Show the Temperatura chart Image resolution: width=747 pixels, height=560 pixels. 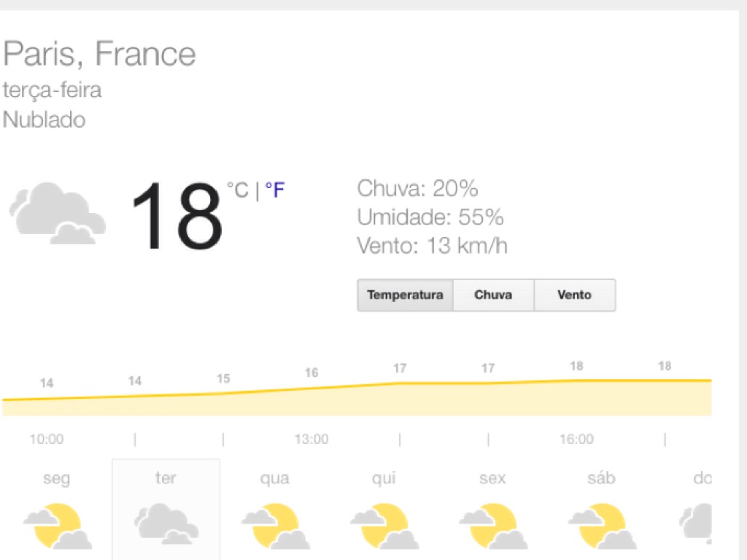[x=405, y=295]
